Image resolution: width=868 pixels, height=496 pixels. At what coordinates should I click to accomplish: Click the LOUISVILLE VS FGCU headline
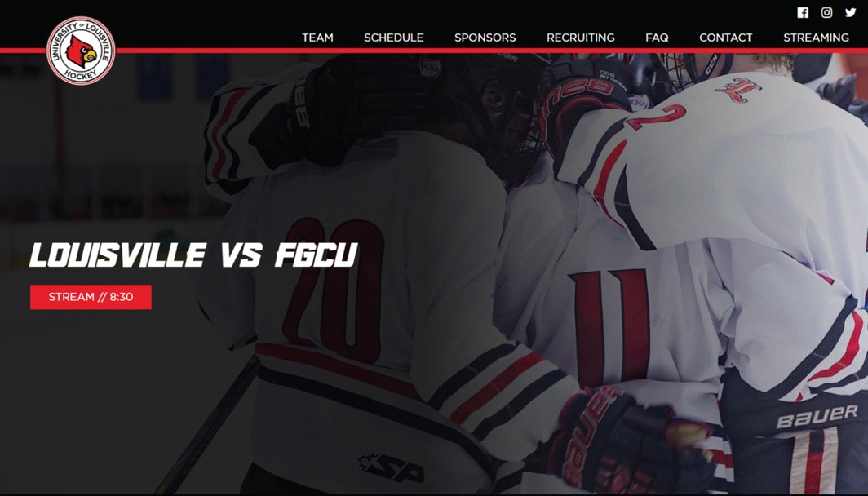point(194,255)
